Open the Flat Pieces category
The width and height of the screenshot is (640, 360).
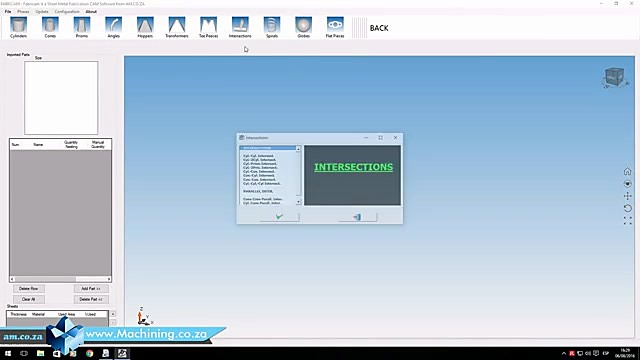(335, 27)
